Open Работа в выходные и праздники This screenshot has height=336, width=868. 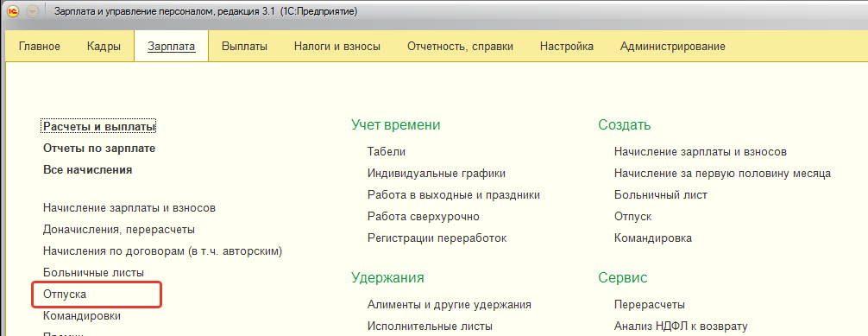pos(453,195)
